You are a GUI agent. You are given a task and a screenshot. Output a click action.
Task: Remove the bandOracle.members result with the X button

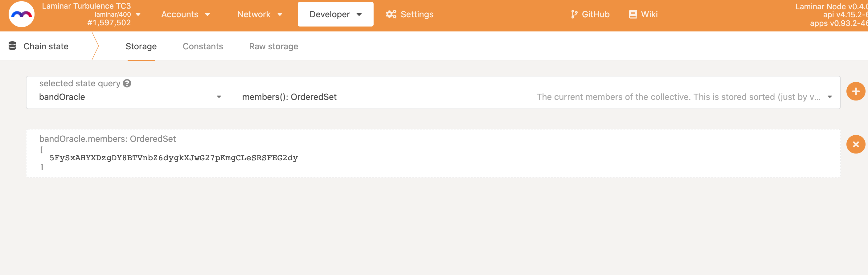856,144
